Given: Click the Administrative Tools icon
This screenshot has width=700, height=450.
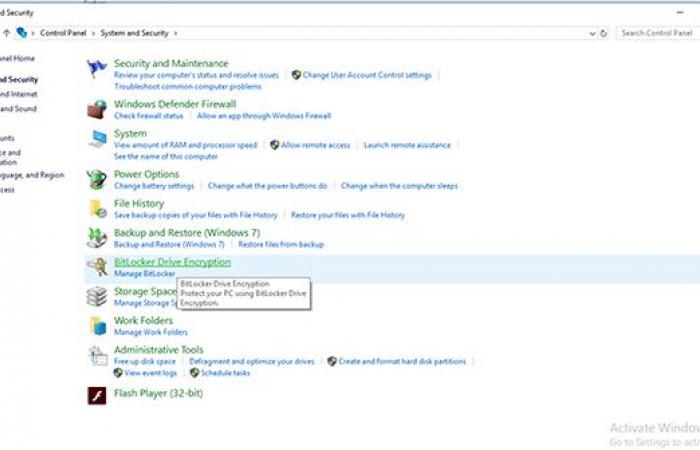Looking at the screenshot, I should (97, 355).
